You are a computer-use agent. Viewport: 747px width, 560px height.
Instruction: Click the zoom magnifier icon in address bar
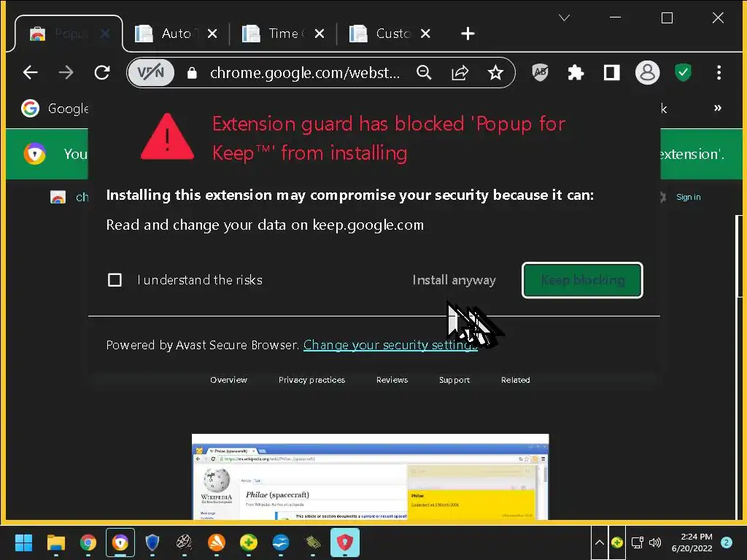click(x=424, y=72)
